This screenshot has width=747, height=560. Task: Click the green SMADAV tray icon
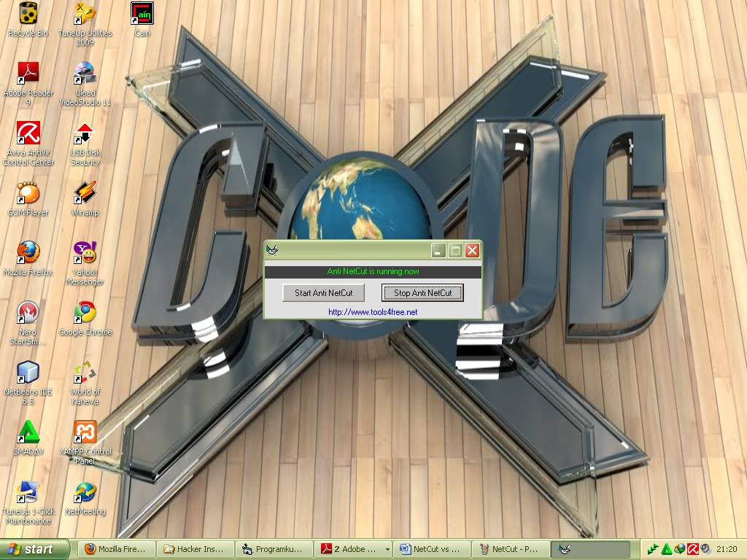point(667,549)
